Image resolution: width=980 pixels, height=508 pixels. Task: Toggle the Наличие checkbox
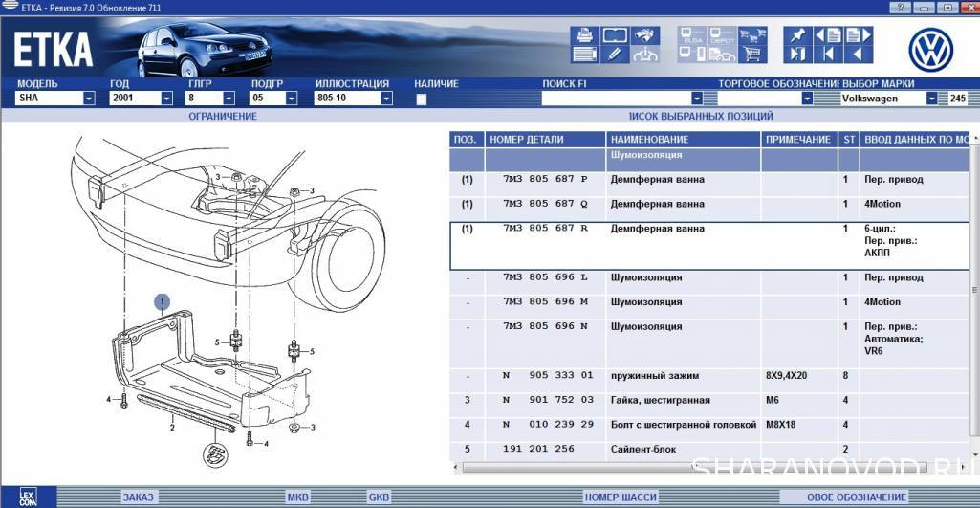point(421,99)
